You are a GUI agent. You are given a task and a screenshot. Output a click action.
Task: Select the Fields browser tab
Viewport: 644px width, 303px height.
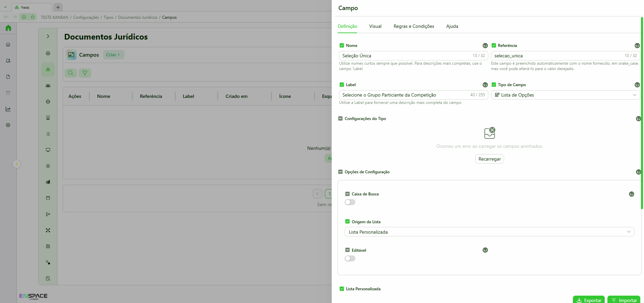coord(32,7)
